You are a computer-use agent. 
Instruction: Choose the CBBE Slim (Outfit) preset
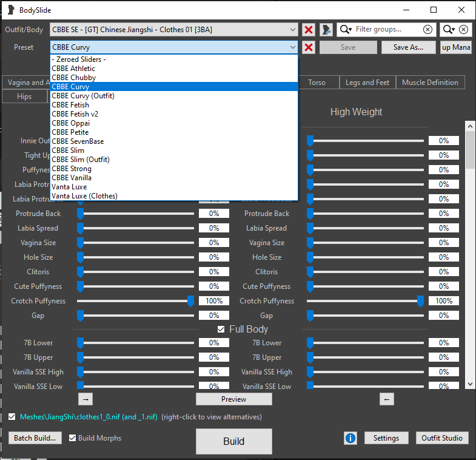[174, 160]
